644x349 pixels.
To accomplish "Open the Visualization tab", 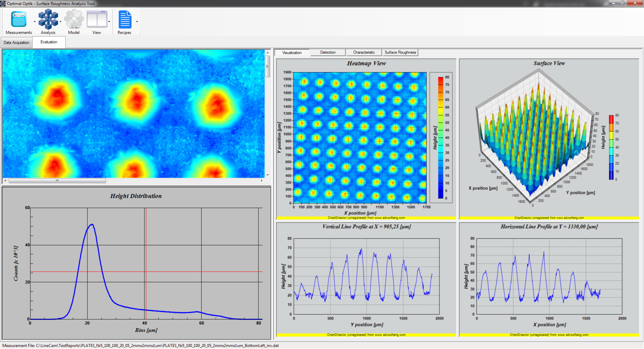I will point(292,53).
